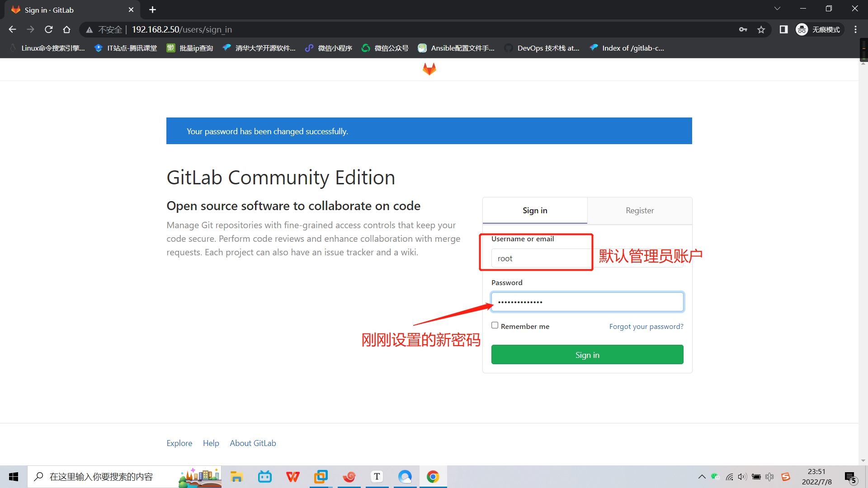Open Forgot your password link
The height and width of the screenshot is (488, 868).
click(x=646, y=326)
